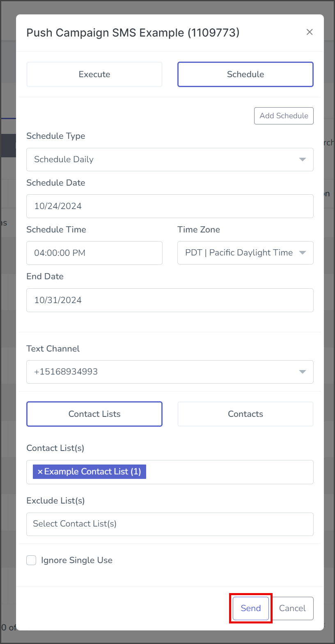
Task: Click the Text Channel dropdown arrow icon
Action: coord(303,372)
